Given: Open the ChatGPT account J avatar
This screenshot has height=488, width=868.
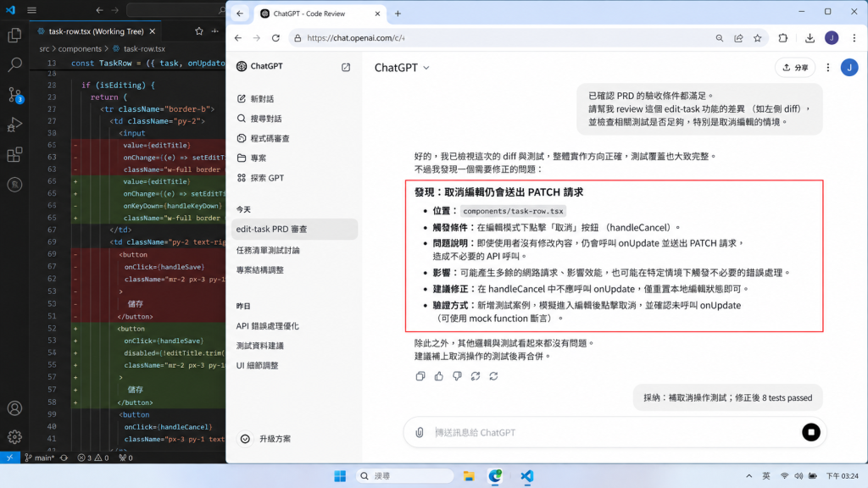Looking at the screenshot, I should click(x=849, y=68).
